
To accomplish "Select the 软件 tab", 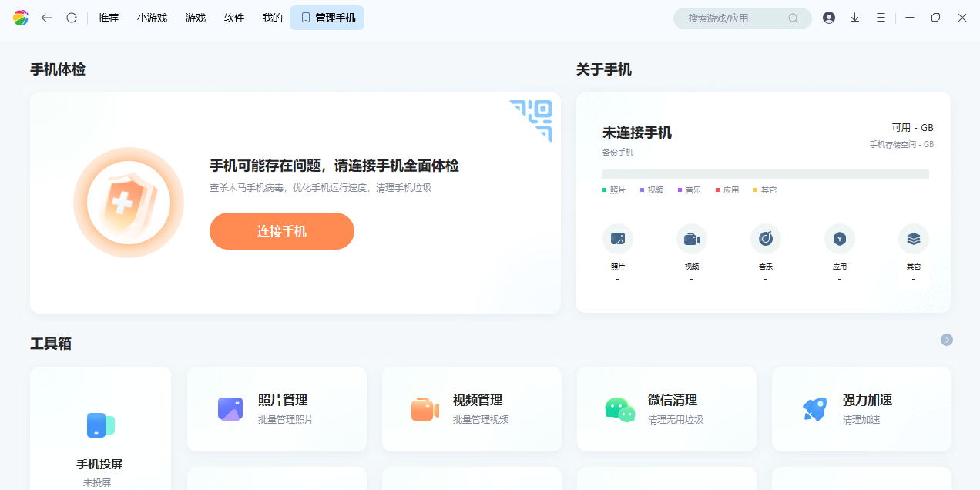I will (x=234, y=18).
